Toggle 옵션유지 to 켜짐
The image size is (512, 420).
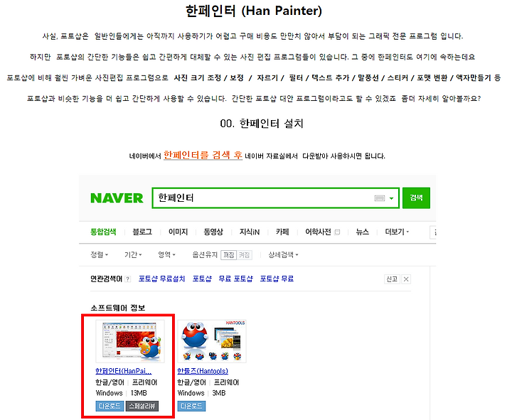point(244,255)
